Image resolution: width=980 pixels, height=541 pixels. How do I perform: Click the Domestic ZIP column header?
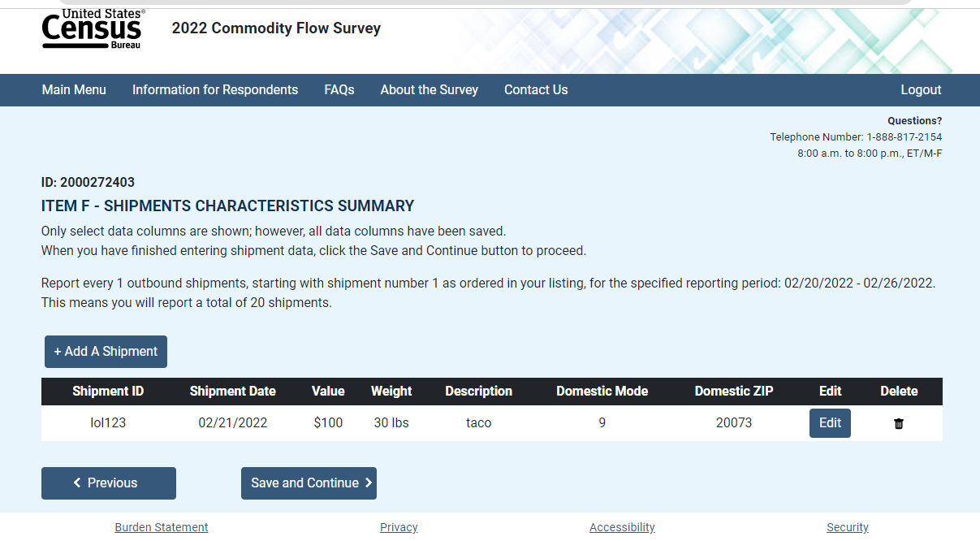[734, 391]
